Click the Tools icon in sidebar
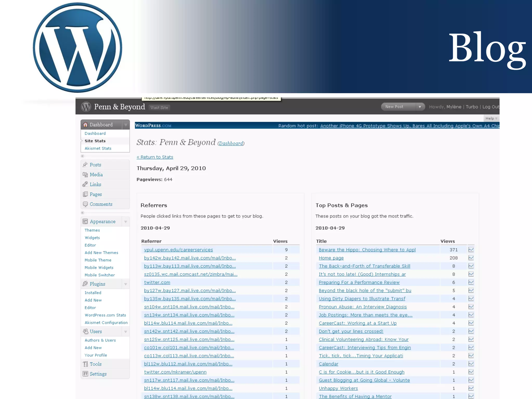The height and width of the screenshot is (399, 532). coord(85,364)
